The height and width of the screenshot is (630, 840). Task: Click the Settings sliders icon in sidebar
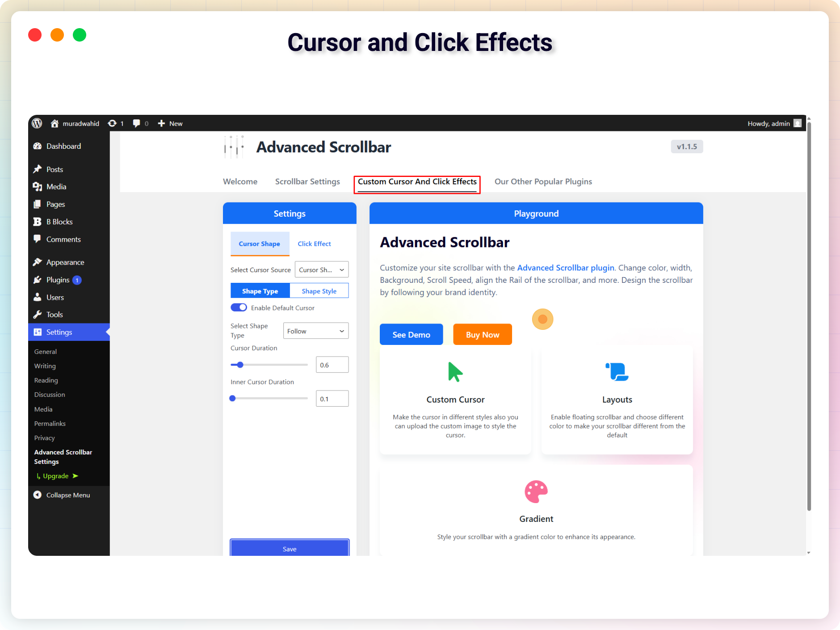point(38,332)
